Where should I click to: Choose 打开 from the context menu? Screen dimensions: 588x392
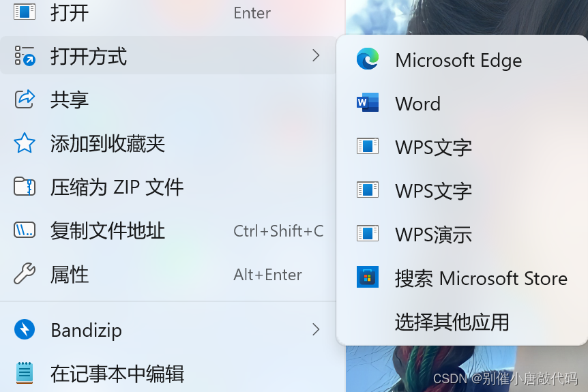[168, 13]
